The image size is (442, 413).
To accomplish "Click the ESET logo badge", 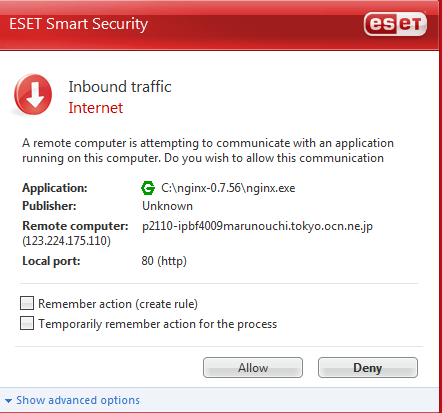I will (x=395, y=24).
